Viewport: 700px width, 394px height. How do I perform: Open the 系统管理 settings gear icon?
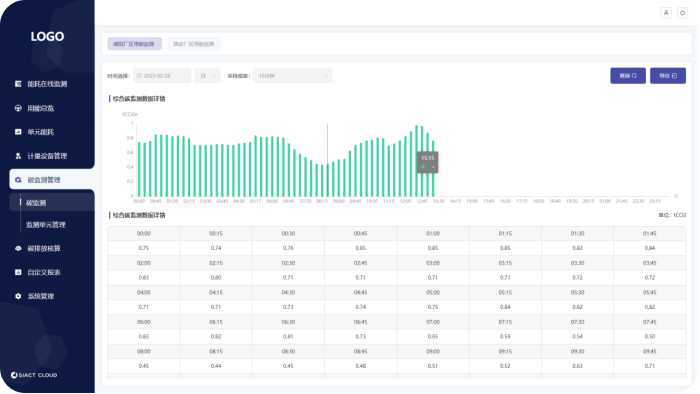18,296
